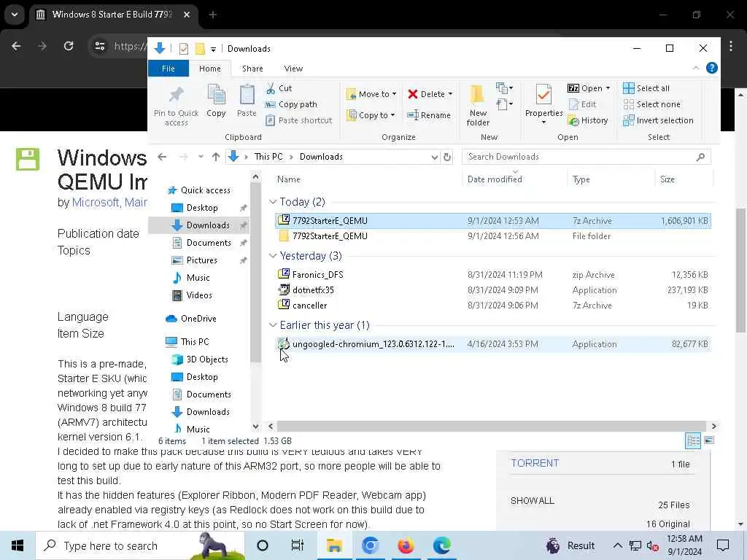The image size is (747, 560).
Task: Click the Search Downloads field
Action: 586,157
